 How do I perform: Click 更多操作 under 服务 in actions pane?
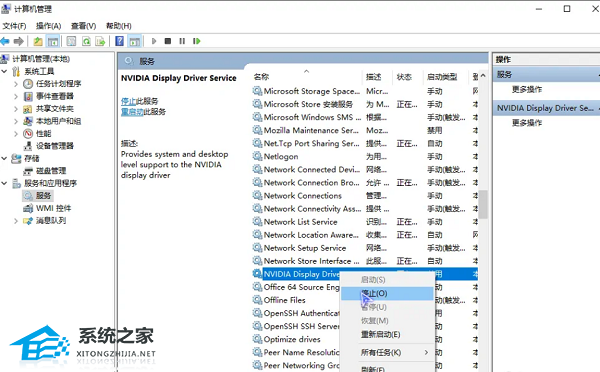(527, 89)
